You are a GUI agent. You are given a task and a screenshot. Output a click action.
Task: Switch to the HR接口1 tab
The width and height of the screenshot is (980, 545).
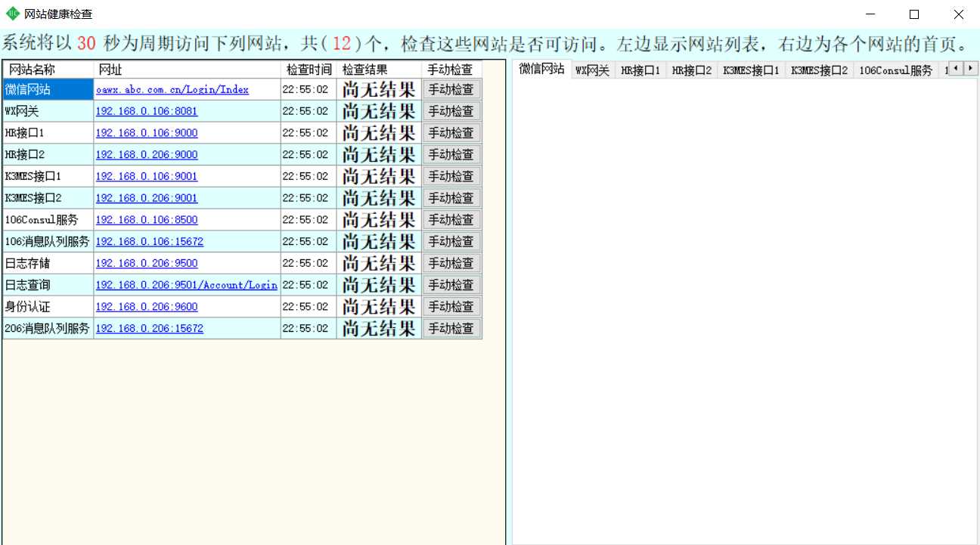640,71
